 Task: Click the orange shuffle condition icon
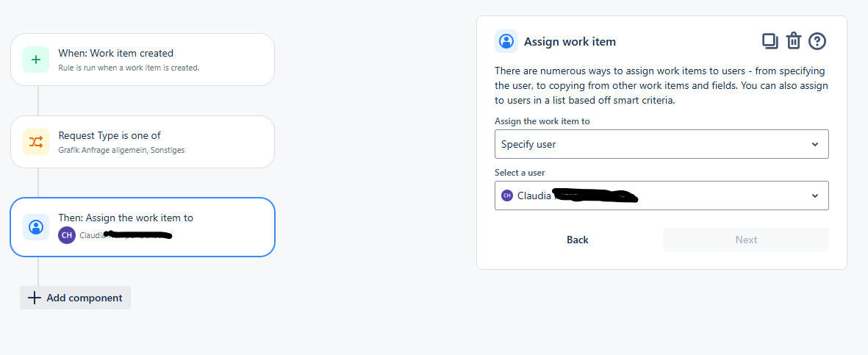tap(36, 143)
